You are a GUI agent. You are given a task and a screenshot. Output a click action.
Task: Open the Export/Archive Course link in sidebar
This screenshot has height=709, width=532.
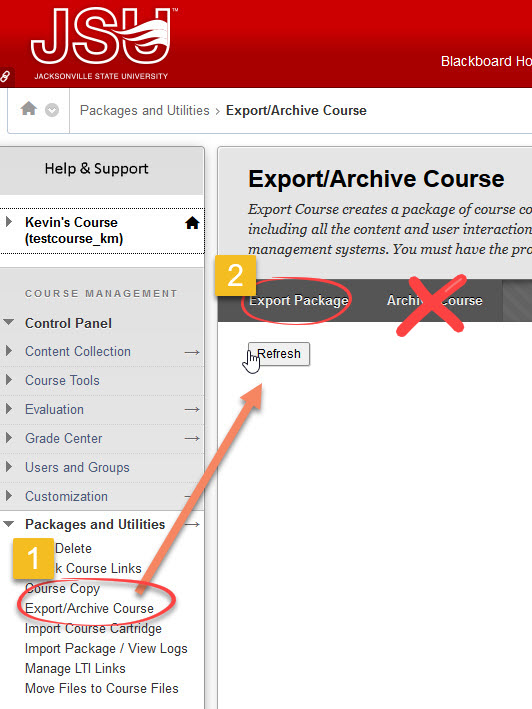click(89, 609)
